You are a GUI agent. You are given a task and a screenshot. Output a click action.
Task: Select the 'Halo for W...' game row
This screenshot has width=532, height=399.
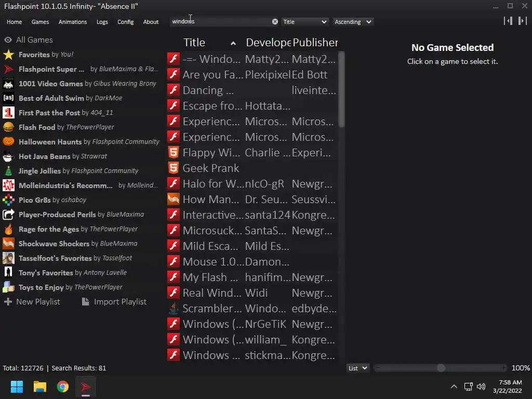(x=252, y=183)
